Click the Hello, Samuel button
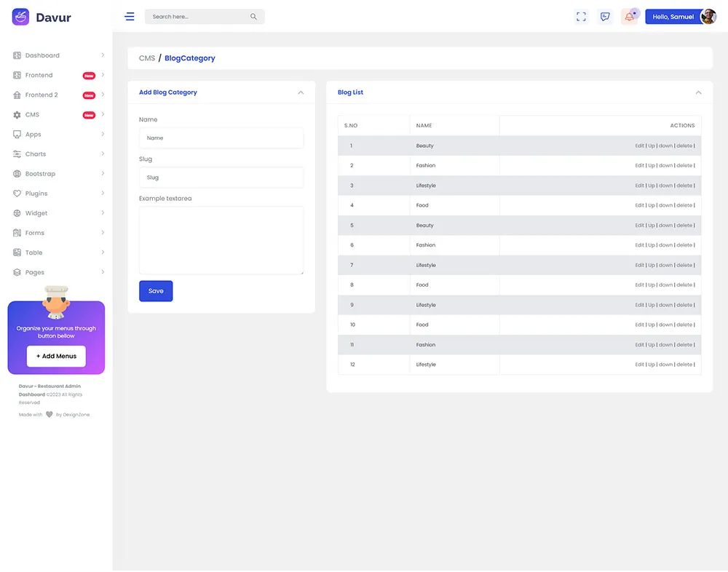 coord(673,17)
